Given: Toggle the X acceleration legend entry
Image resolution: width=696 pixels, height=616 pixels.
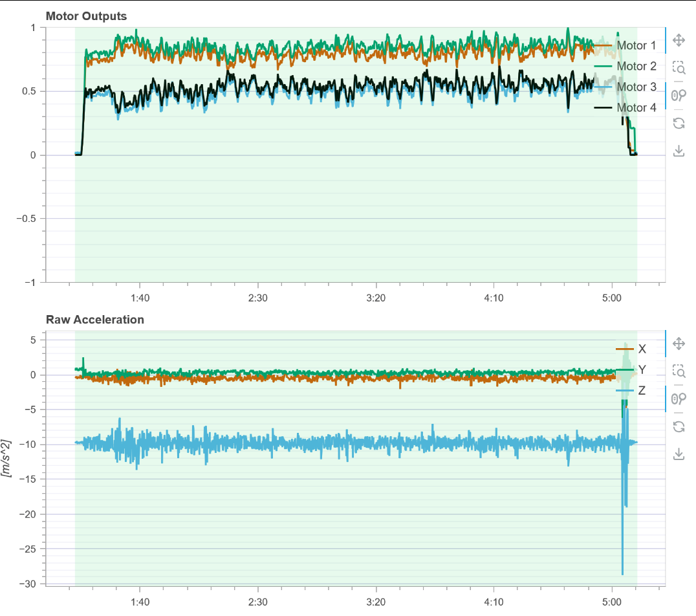Looking at the screenshot, I should (642, 349).
